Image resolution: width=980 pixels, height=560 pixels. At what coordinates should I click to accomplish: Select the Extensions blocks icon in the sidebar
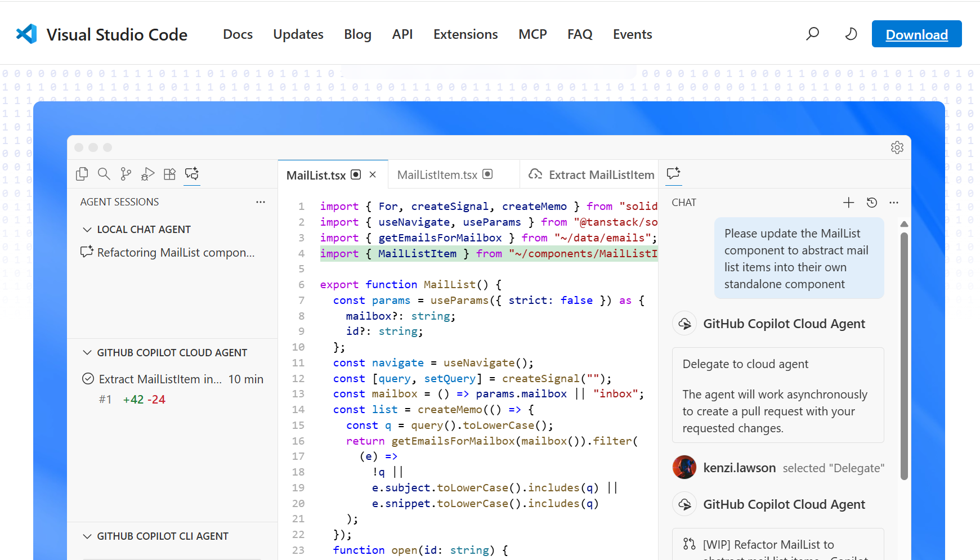(x=169, y=174)
